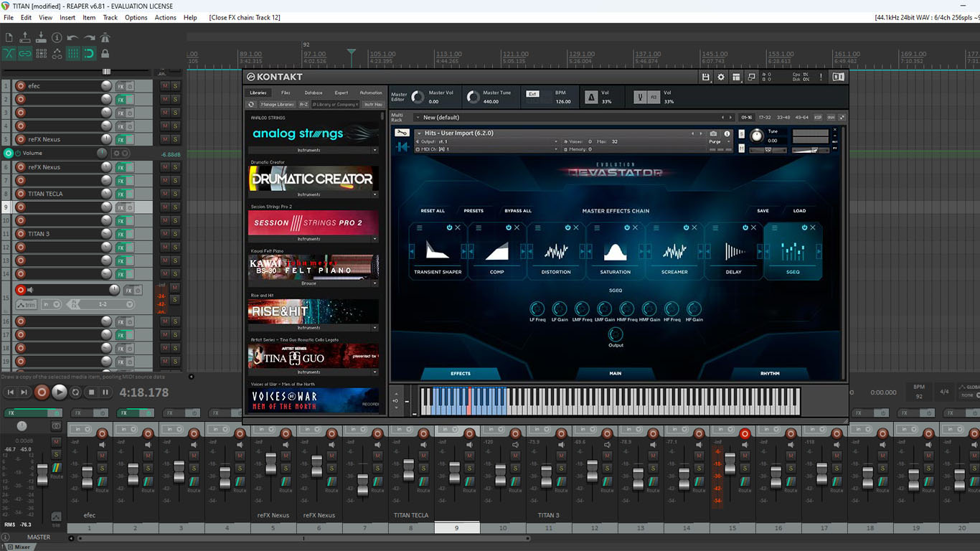Expand Drumatic Creator Instruments dropdown
This screenshot has height=551, width=980.
(x=374, y=194)
